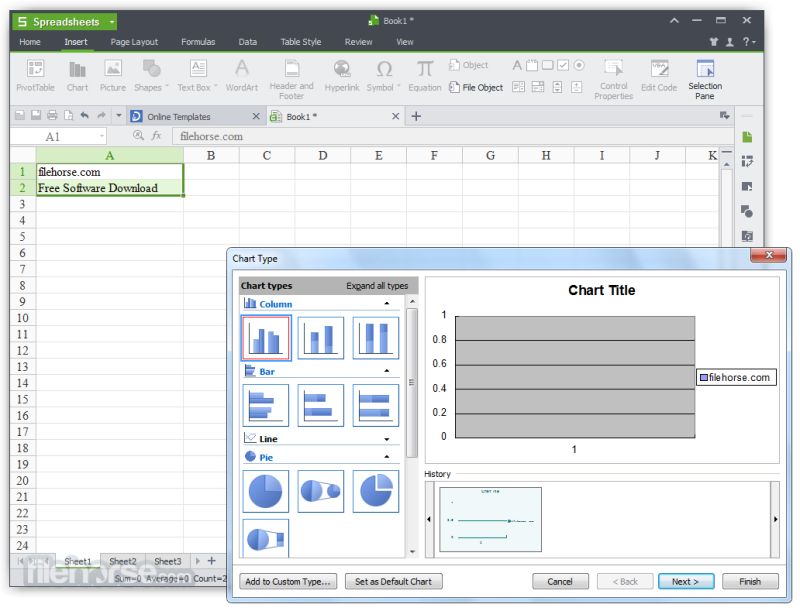Click the Next button in Chart Type dialog
The width and height of the screenshot is (800, 611).
tap(686, 581)
